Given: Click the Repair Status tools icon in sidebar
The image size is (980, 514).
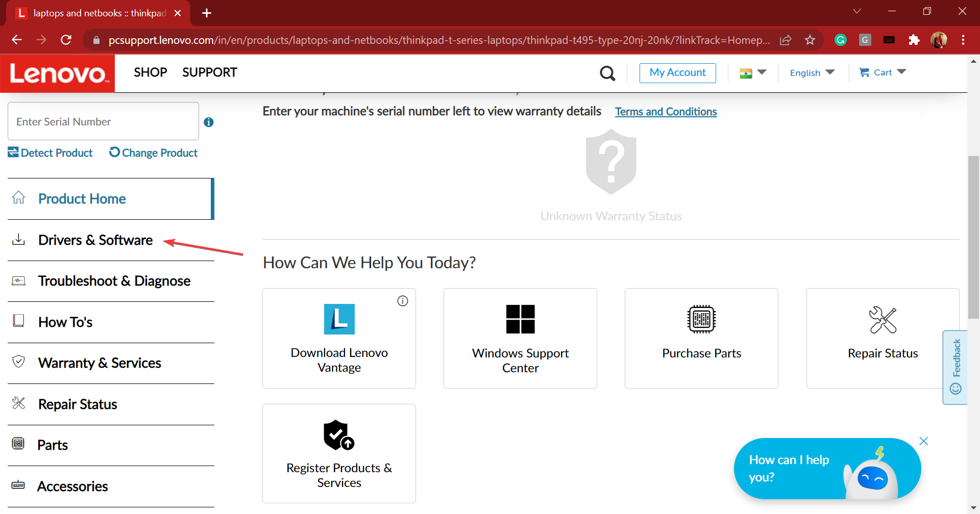Looking at the screenshot, I should tap(19, 403).
